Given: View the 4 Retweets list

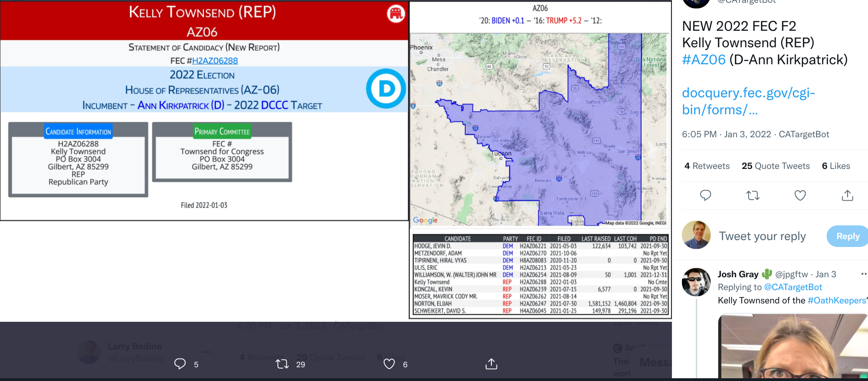Looking at the screenshot, I should click(x=707, y=166).
